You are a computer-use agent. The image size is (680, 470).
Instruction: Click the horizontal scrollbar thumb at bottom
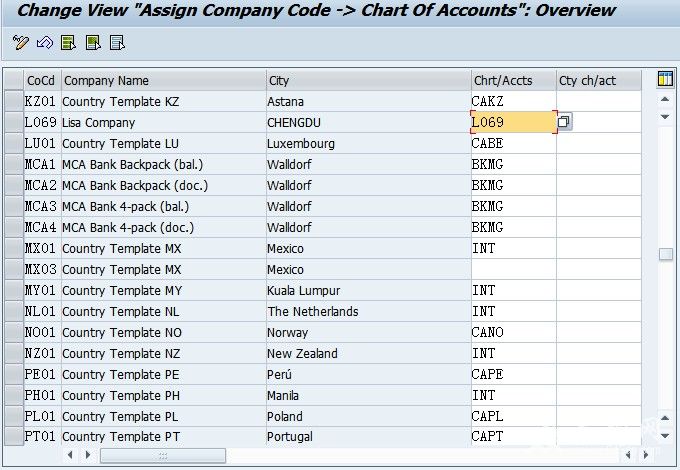pos(163,455)
